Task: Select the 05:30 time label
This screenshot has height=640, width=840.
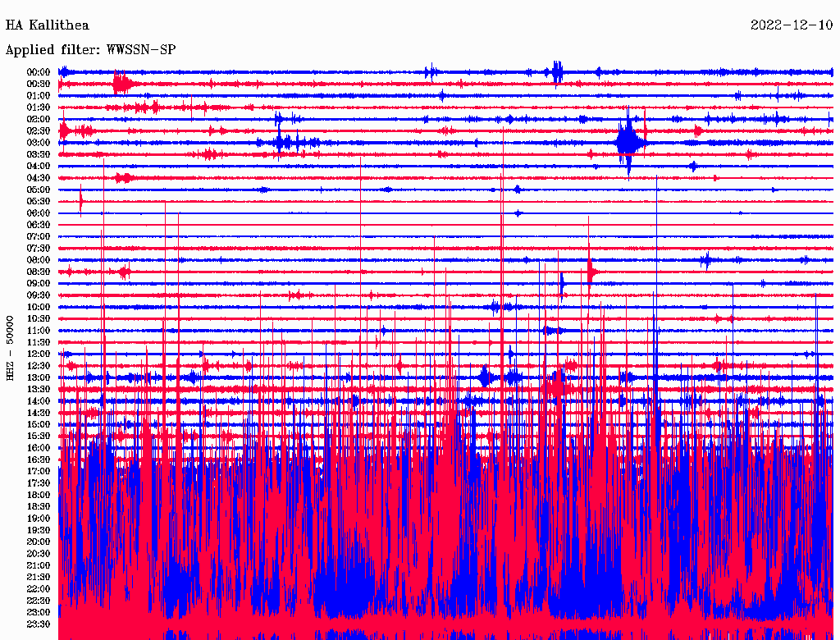Action: [x=39, y=202]
